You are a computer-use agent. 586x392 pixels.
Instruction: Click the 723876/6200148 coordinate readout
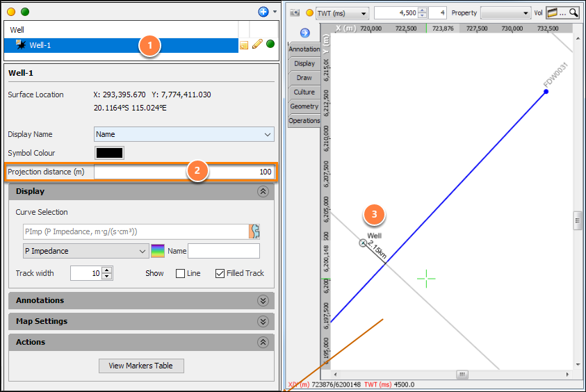(x=336, y=384)
